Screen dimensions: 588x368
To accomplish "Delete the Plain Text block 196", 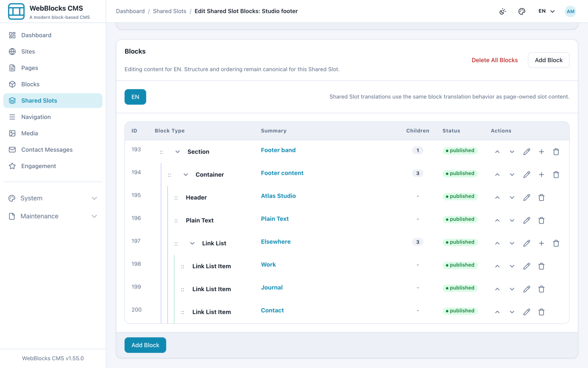I will point(541,220).
